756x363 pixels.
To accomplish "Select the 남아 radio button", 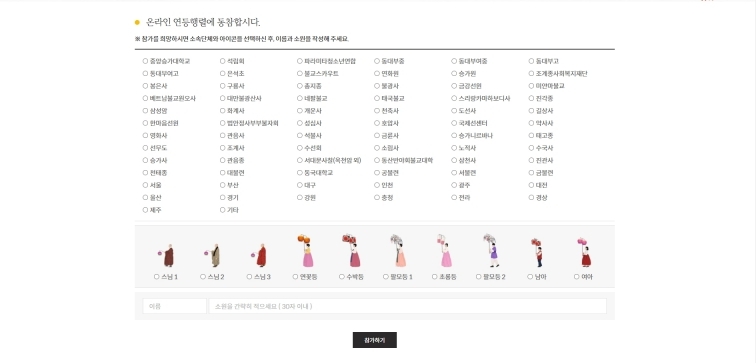I will coord(530,277).
